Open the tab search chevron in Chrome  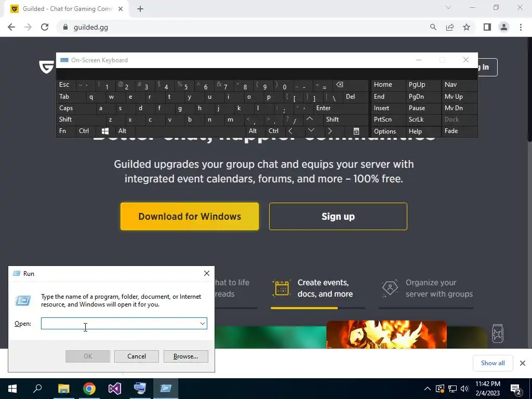448,7
